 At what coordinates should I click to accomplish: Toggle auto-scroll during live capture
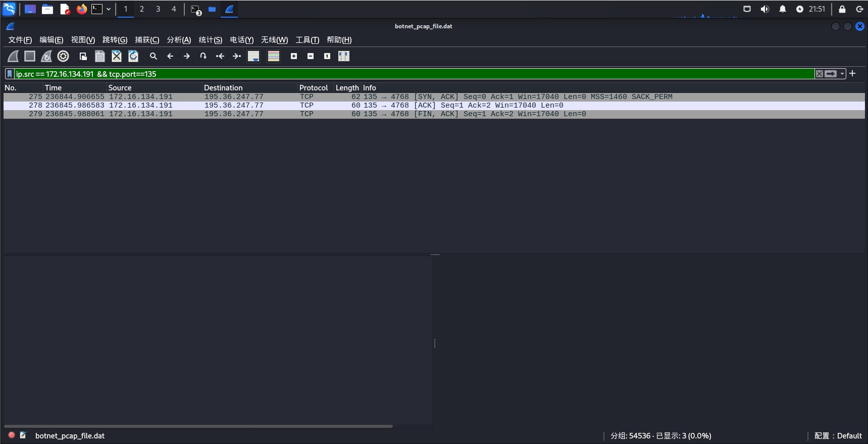tap(253, 56)
